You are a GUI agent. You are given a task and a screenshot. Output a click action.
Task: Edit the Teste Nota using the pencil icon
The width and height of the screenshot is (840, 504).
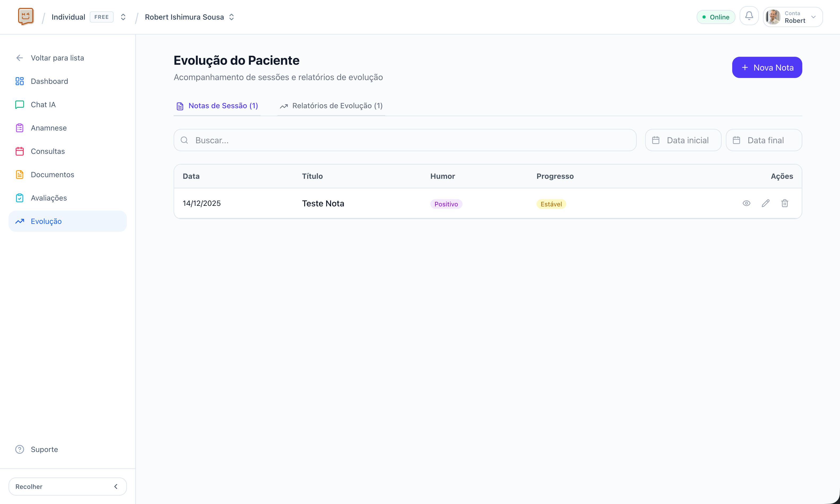(766, 203)
